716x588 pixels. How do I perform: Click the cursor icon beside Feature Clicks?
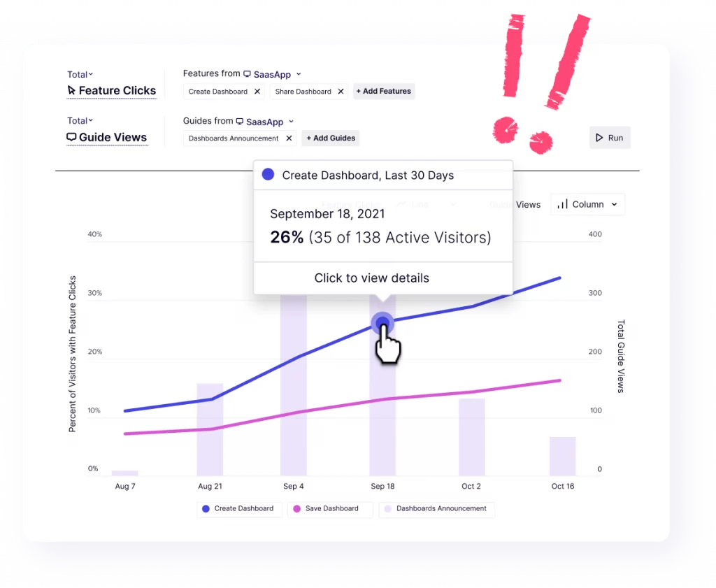click(71, 90)
